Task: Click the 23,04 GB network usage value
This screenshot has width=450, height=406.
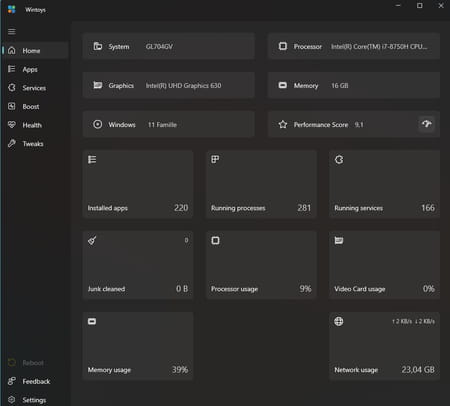Action: coord(418,369)
